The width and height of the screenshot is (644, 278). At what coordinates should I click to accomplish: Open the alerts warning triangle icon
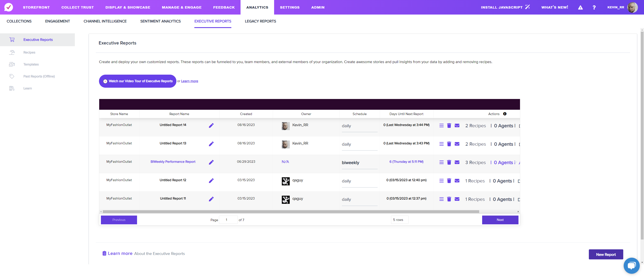[x=580, y=7]
